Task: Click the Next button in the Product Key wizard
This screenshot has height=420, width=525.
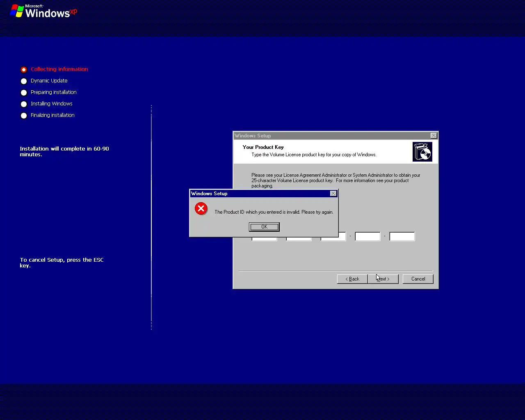Action: click(383, 279)
